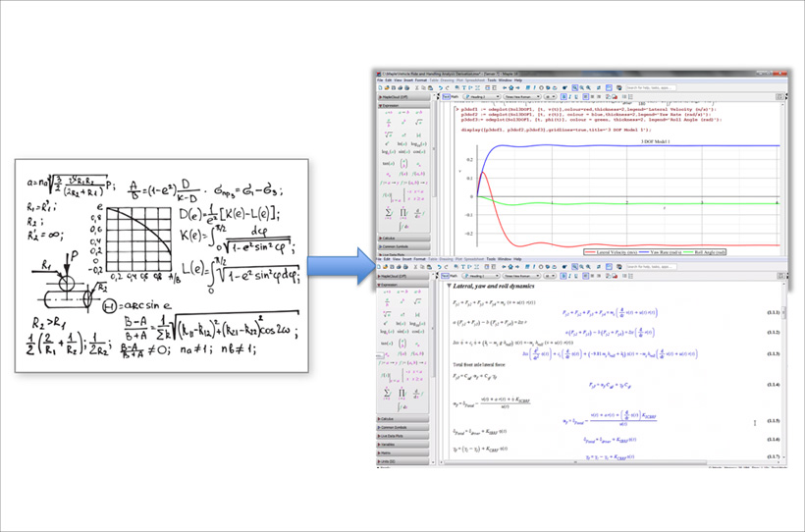Open the Heading style dropdown in upper window

(483, 97)
